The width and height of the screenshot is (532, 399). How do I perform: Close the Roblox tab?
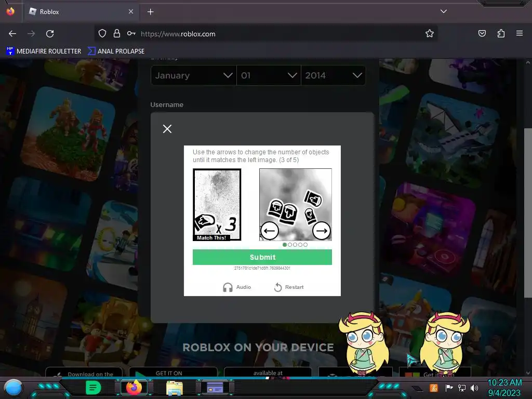click(x=131, y=11)
